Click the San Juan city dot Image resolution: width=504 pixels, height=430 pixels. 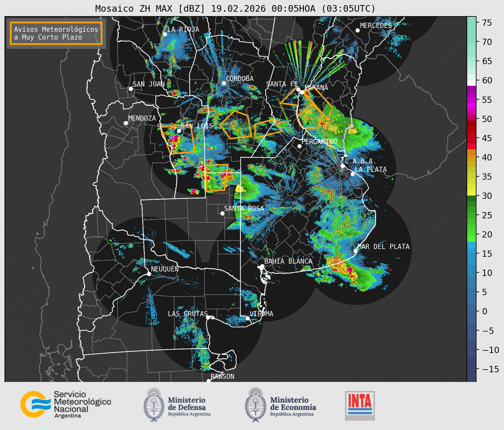(x=131, y=89)
